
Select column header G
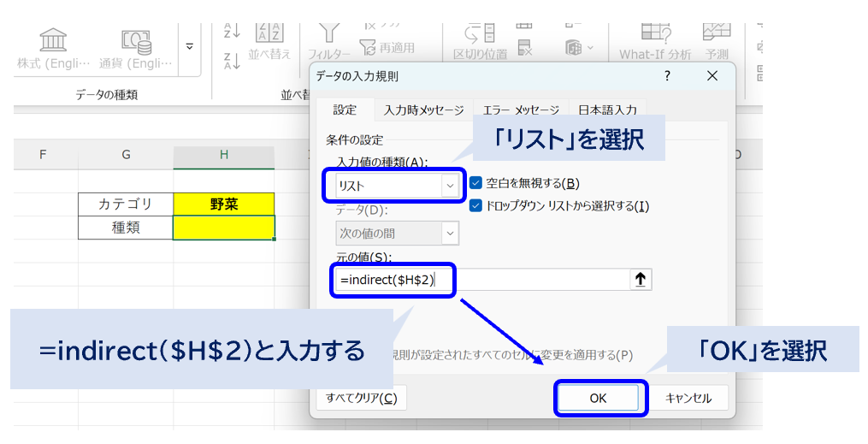[126, 155]
